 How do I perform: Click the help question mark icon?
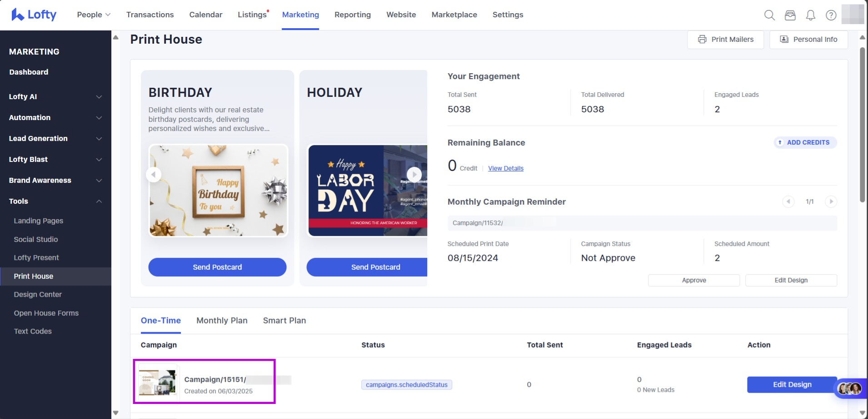tap(831, 15)
